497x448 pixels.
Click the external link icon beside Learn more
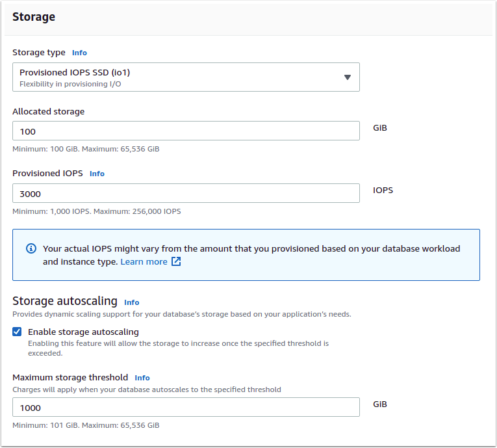coord(176,261)
